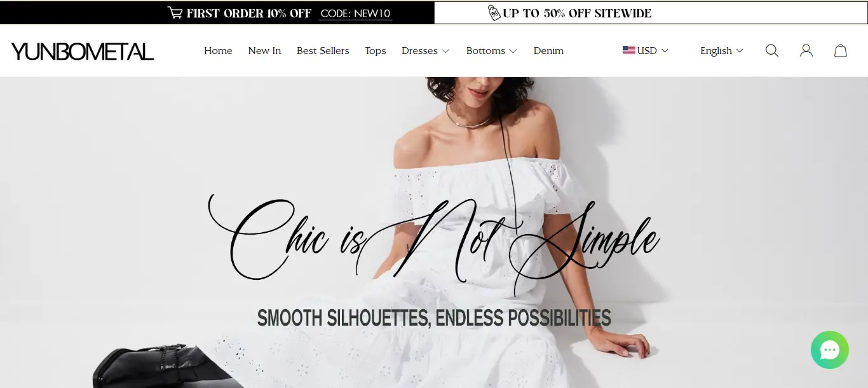The image size is (868, 388).
Task: Expand the Dresses menu chevron
Action: 445,51
